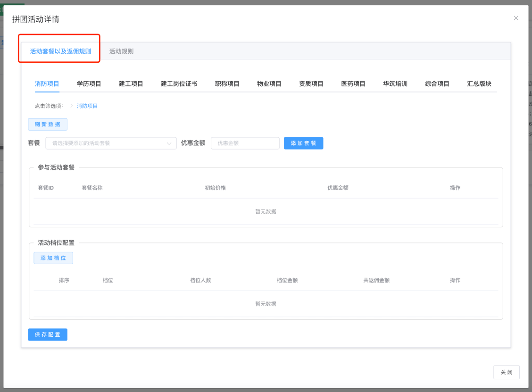Screen dimensions: 532x392
Task: Select 活动套餐以及返佣规则 tab
Action: [x=60, y=51]
